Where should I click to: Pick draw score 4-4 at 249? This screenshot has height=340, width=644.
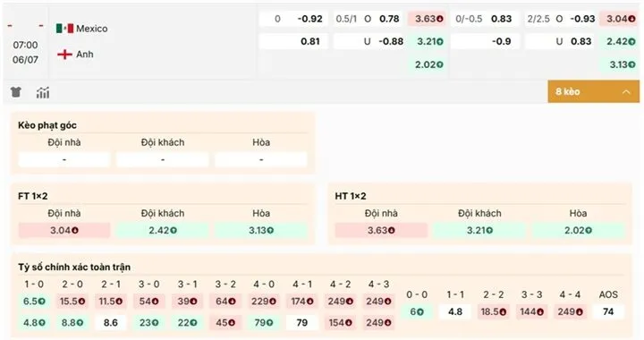tap(570, 311)
